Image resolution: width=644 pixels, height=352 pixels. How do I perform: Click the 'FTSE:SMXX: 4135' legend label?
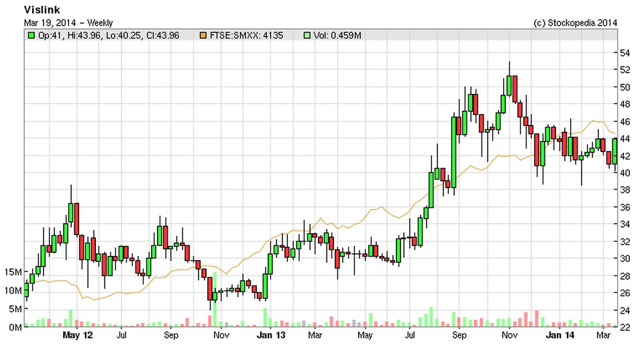(x=246, y=36)
